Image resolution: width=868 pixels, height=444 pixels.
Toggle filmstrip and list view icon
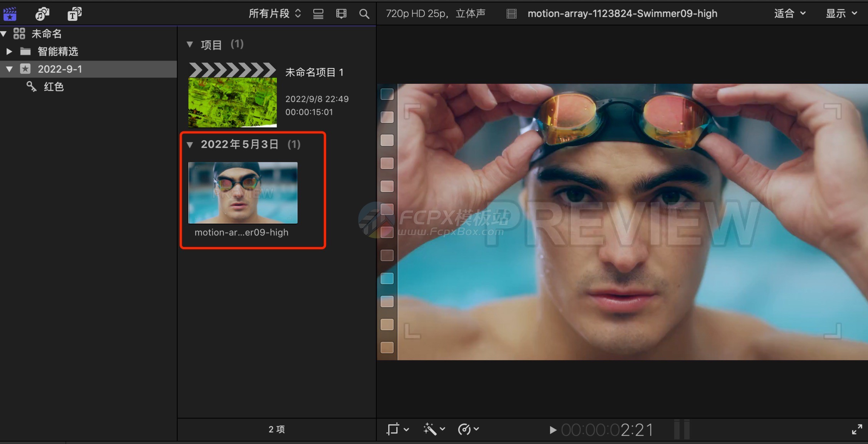[341, 14]
